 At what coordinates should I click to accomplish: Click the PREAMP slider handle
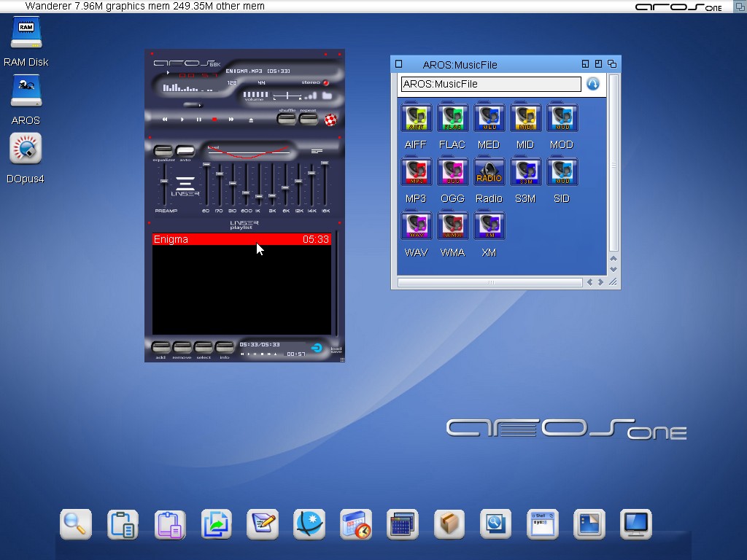(x=164, y=181)
